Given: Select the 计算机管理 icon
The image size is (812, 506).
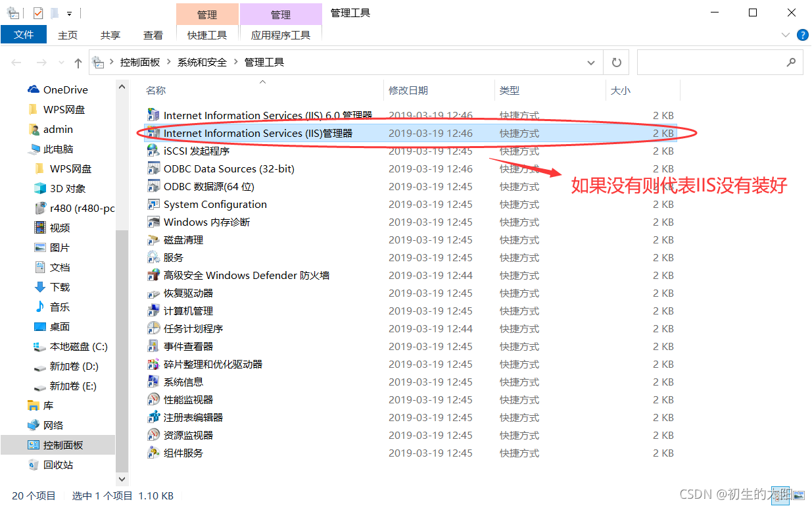Looking at the screenshot, I should tap(153, 311).
